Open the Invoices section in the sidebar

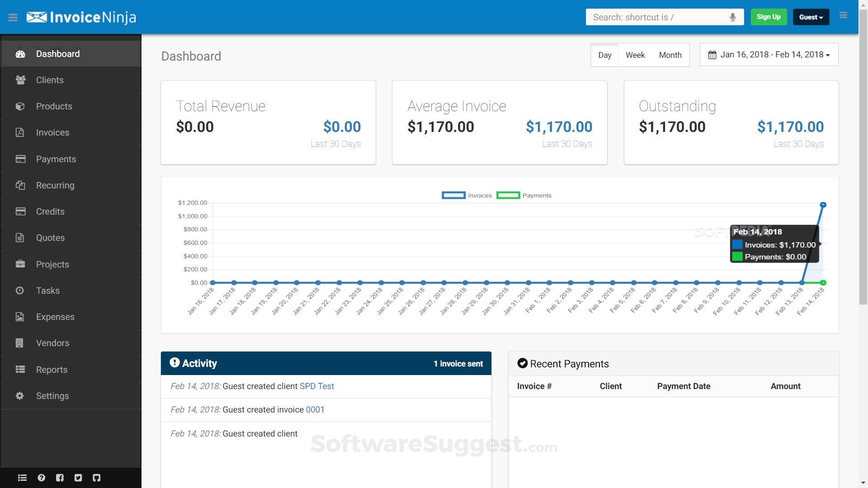52,132
